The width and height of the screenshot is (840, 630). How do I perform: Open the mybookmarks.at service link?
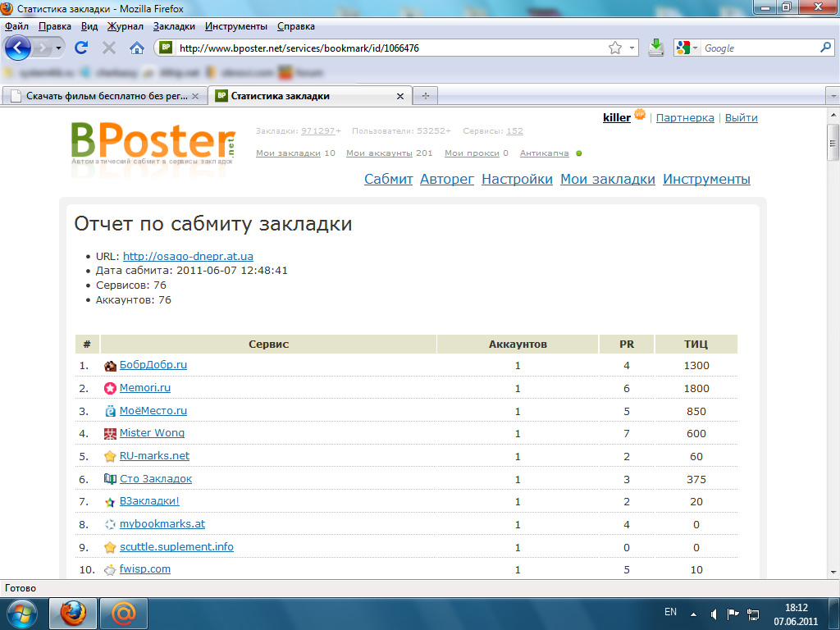click(x=162, y=524)
